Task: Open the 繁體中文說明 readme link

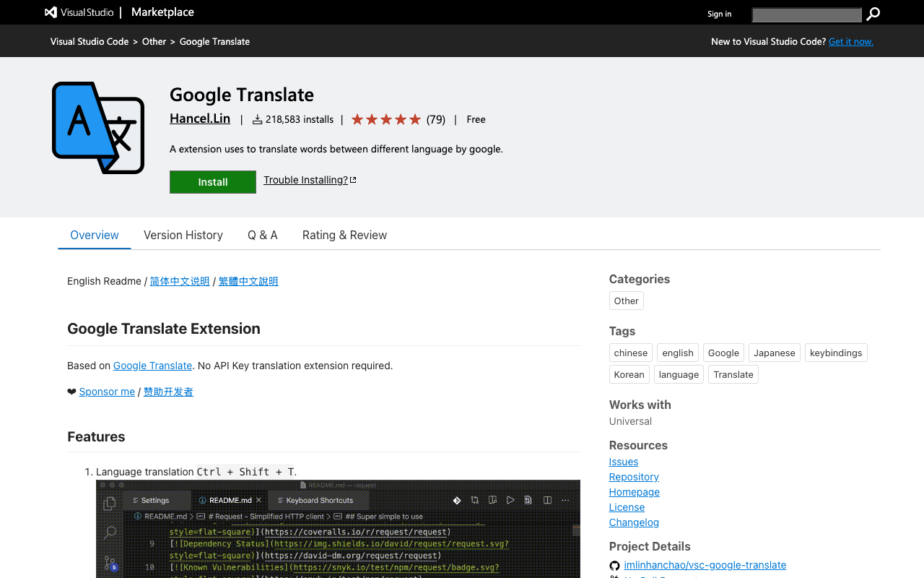Action: coord(248,281)
